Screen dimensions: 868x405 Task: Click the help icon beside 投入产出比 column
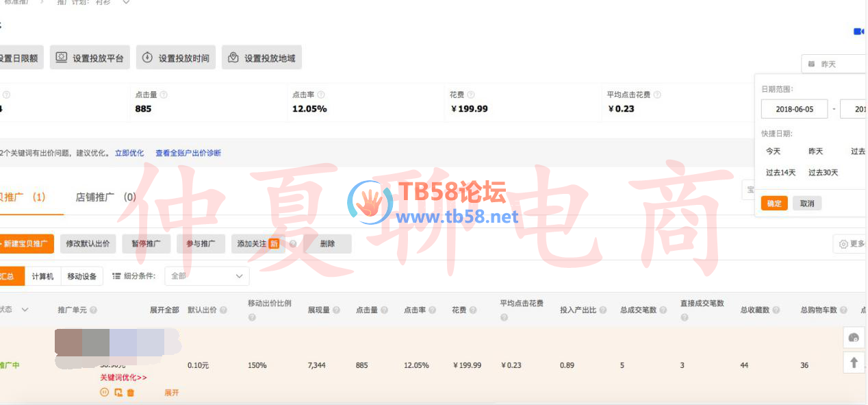pyautogui.click(x=602, y=310)
